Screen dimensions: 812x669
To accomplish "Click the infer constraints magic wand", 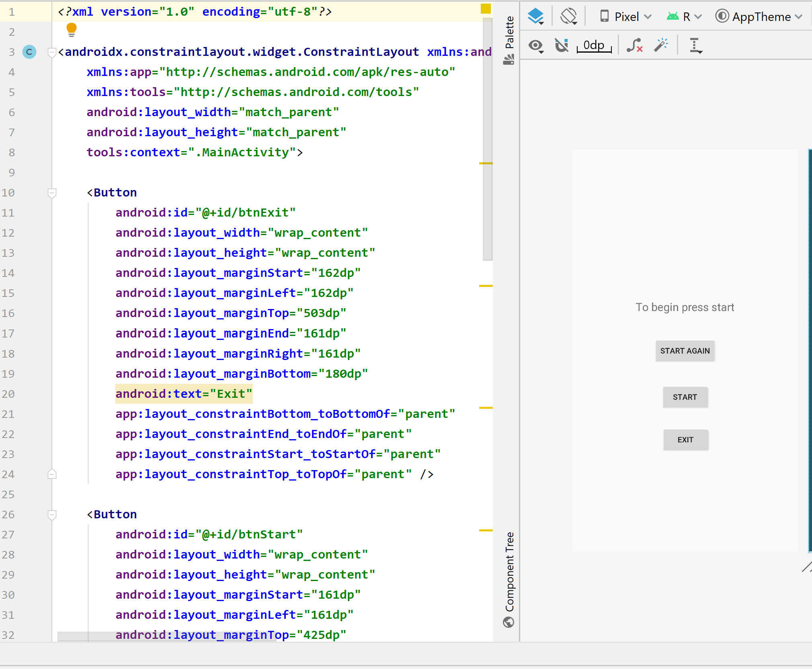I will coord(660,45).
